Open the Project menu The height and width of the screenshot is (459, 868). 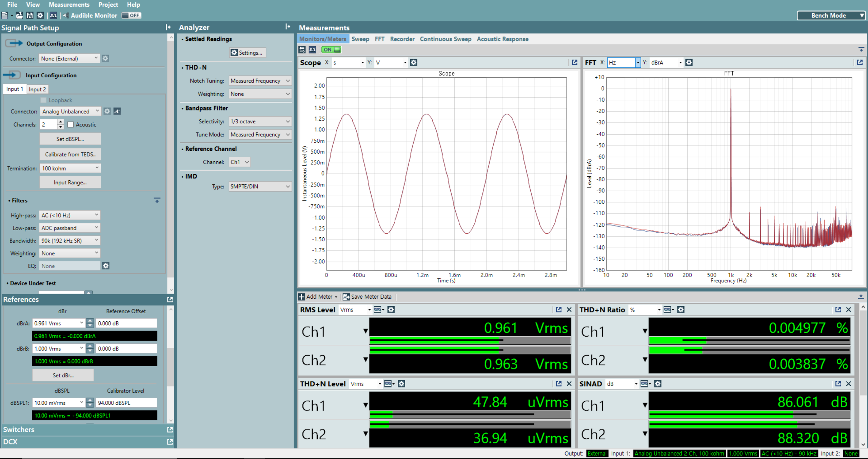pos(108,5)
